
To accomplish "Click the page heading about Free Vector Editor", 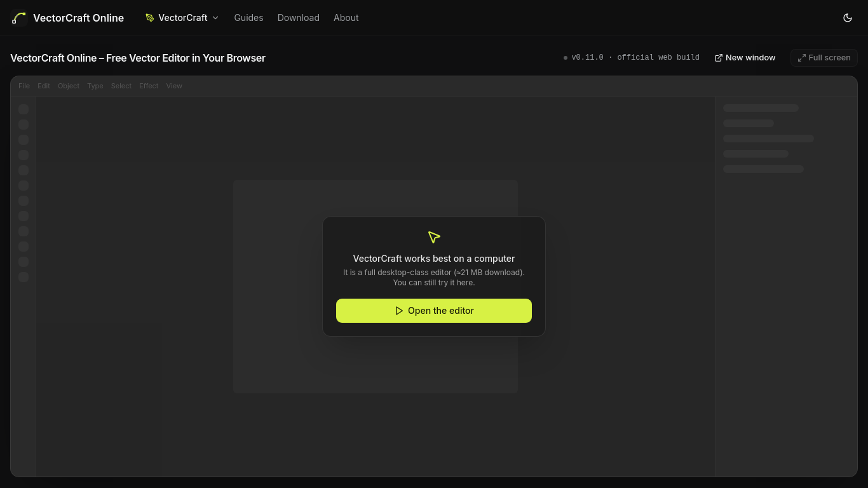I will tap(138, 58).
